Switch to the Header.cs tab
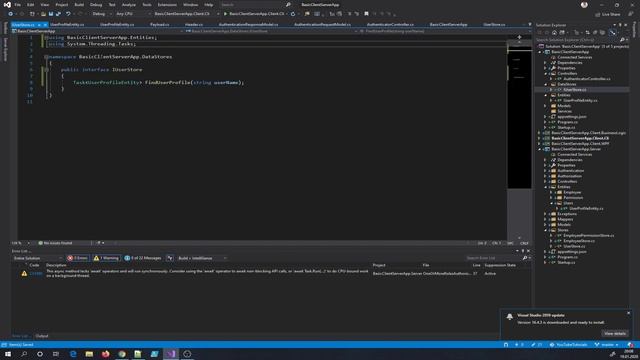 tap(194, 24)
